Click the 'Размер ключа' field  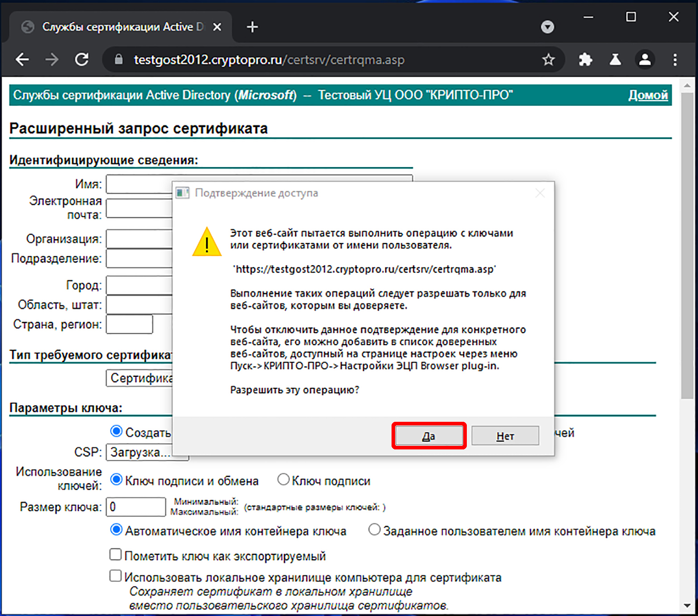[x=136, y=507]
